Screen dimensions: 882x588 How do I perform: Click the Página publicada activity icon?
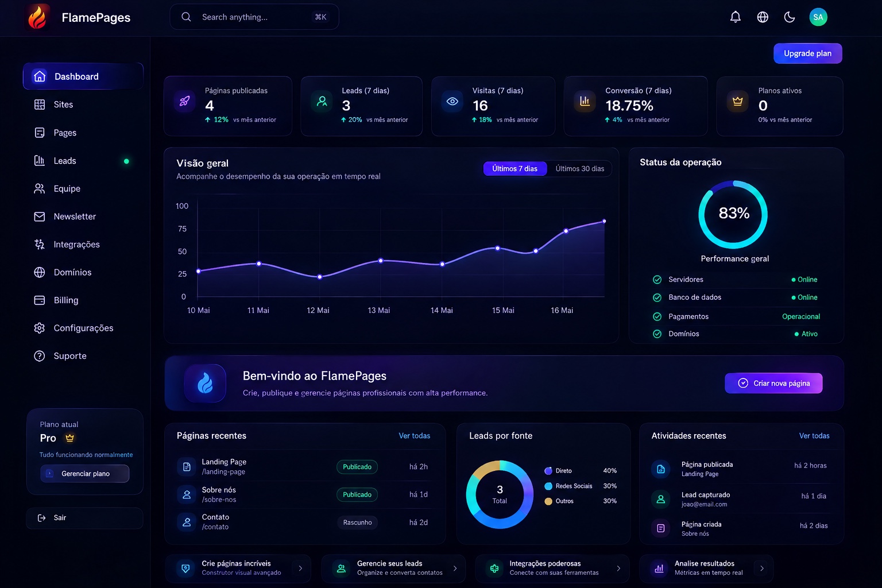661,469
